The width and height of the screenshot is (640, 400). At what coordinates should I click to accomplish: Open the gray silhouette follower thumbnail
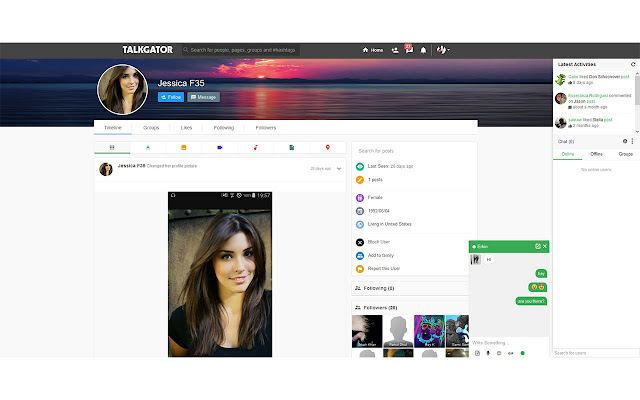click(398, 331)
